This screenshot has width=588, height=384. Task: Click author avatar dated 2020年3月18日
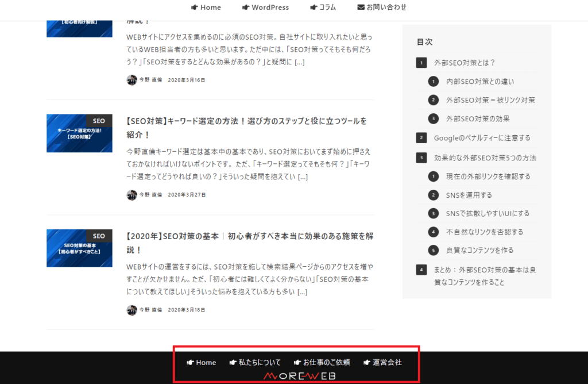(x=131, y=310)
